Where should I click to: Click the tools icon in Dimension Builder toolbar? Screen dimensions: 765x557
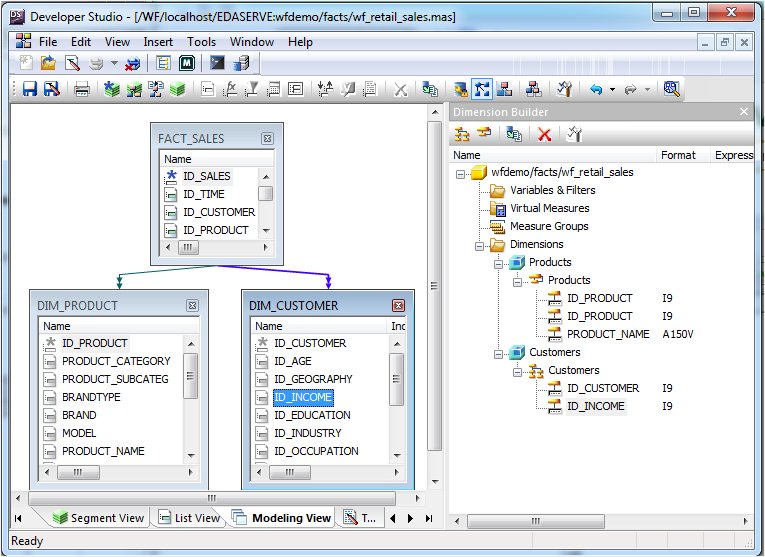pyautogui.click(x=574, y=134)
